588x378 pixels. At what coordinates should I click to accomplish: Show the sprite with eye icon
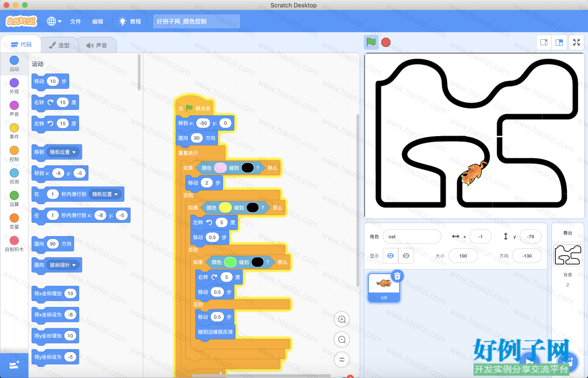click(x=390, y=256)
